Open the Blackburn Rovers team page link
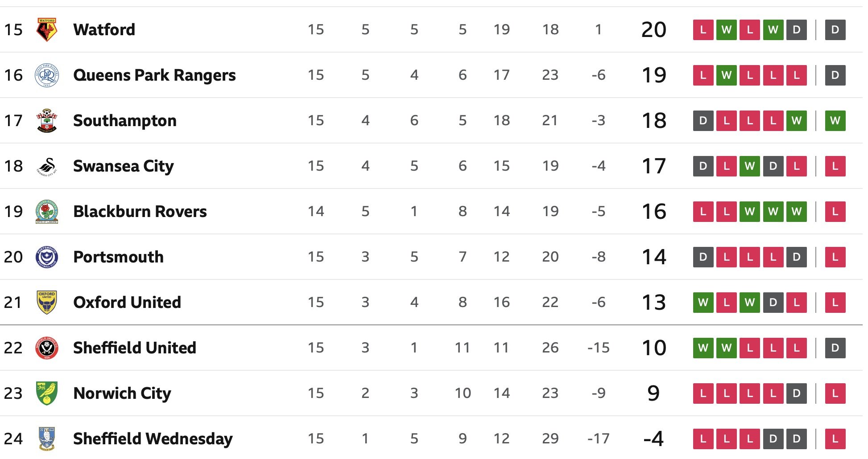Image resolution: width=868 pixels, height=459 pixels. tap(140, 212)
